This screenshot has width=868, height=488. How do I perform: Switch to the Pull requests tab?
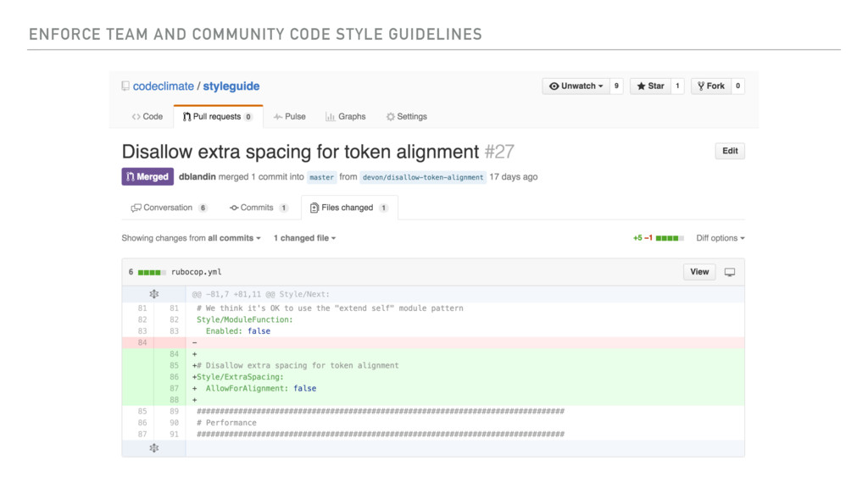click(x=218, y=117)
